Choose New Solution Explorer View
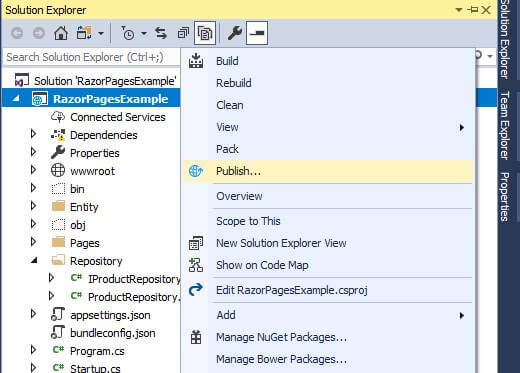The image size is (520, 373). [328, 243]
